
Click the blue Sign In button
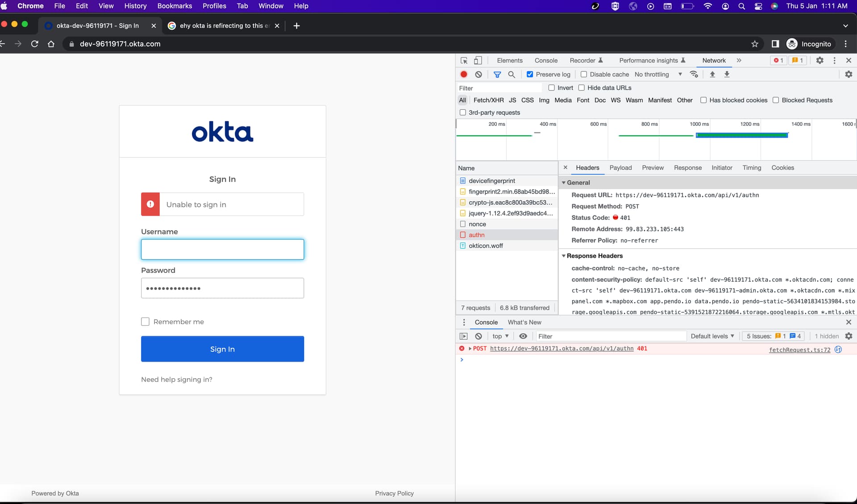tap(222, 349)
